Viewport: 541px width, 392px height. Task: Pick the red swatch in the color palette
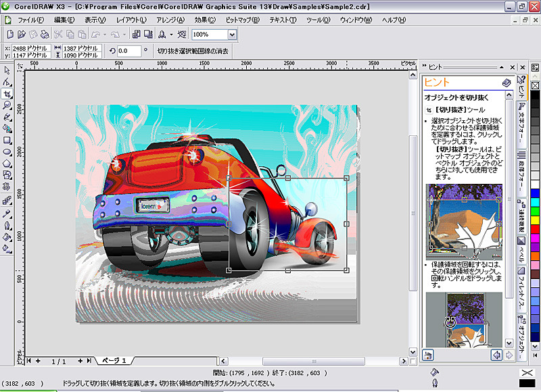(535, 229)
